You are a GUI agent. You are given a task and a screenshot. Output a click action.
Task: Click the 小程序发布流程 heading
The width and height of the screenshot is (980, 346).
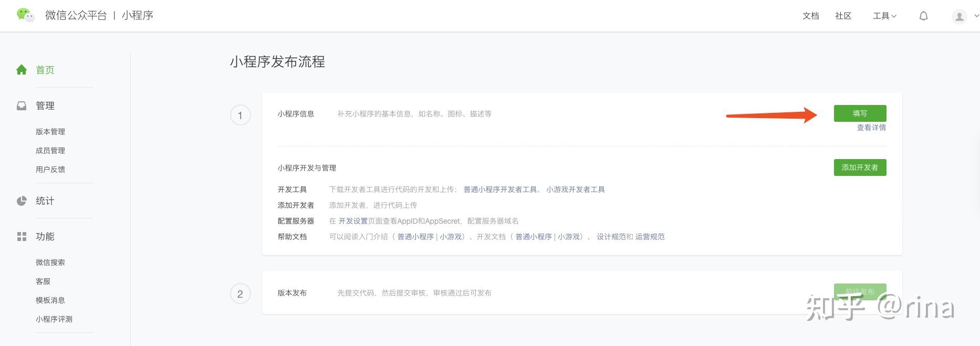[277, 62]
